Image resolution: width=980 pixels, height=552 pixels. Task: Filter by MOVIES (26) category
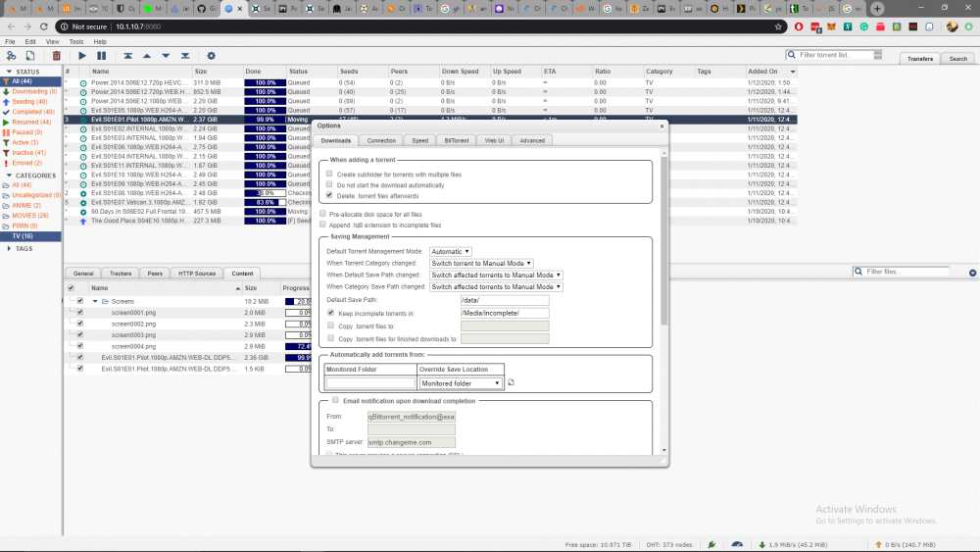[x=30, y=216]
